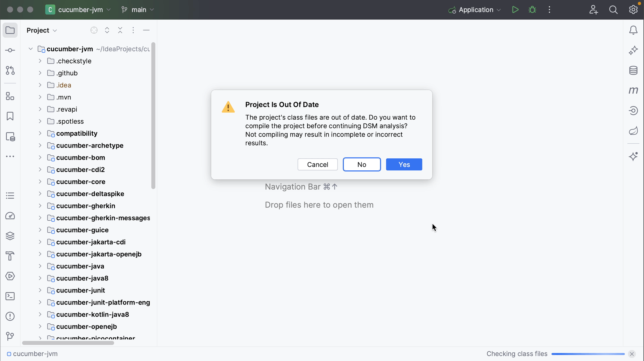The height and width of the screenshot is (361, 644).
Task: Cancel the Project Is Out Of Date dialog
Action: point(317,164)
